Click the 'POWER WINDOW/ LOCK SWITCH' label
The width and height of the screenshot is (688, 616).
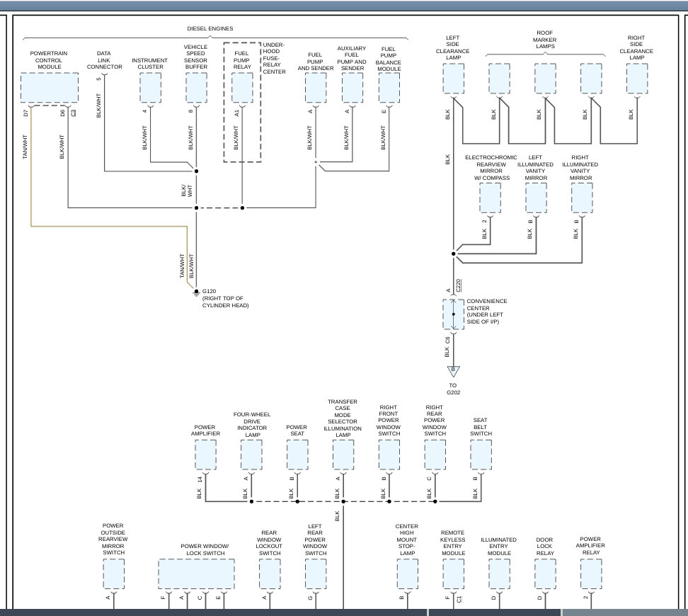coord(205,549)
